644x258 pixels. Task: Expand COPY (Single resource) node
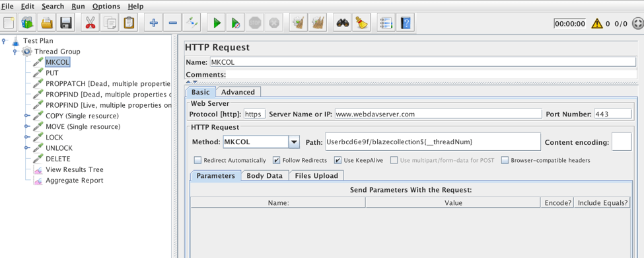[27, 116]
